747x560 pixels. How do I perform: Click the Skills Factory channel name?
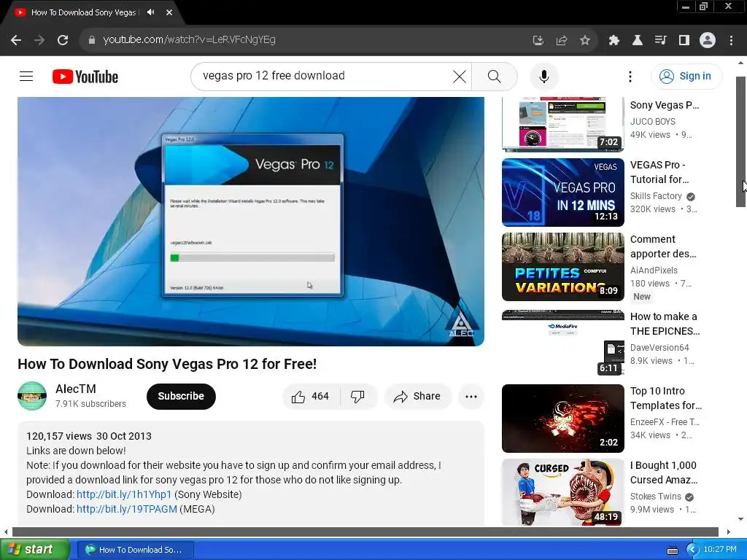(x=656, y=196)
